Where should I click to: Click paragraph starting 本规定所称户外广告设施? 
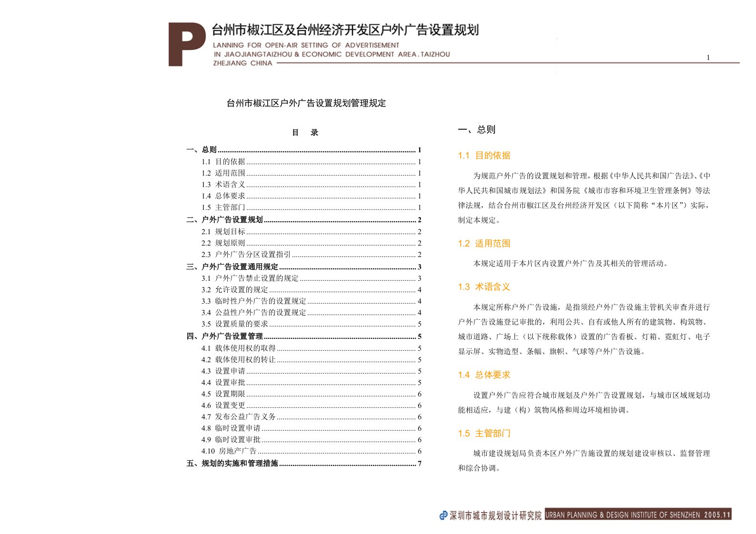(x=584, y=329)
